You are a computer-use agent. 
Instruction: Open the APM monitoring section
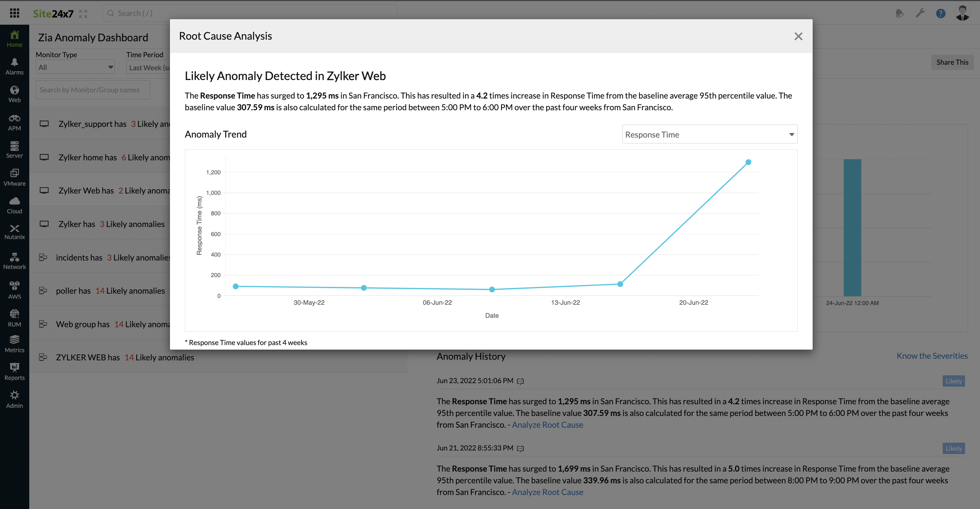[x=14, y=121]
